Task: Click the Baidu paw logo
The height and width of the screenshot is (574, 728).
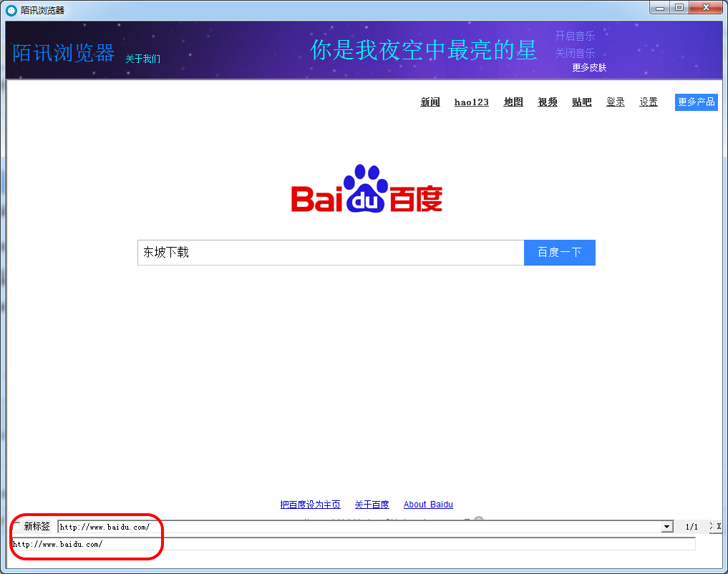Action: point(367,190)
